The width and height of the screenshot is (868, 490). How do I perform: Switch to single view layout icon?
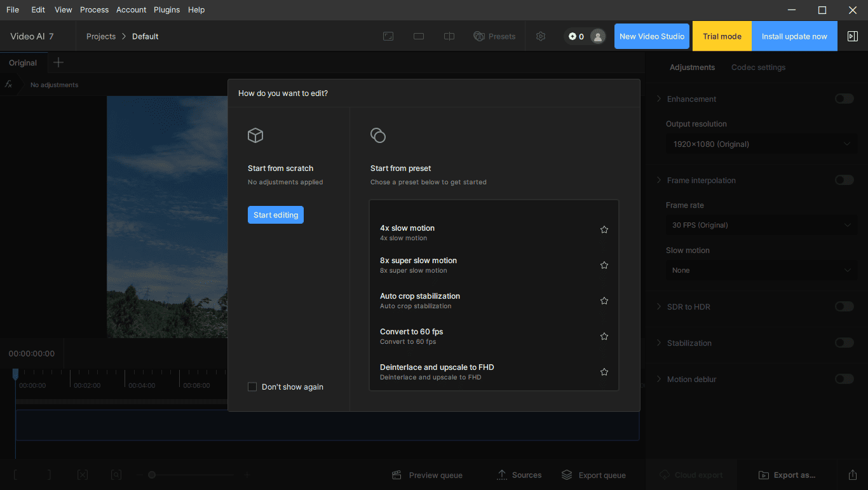pos(419,36)
